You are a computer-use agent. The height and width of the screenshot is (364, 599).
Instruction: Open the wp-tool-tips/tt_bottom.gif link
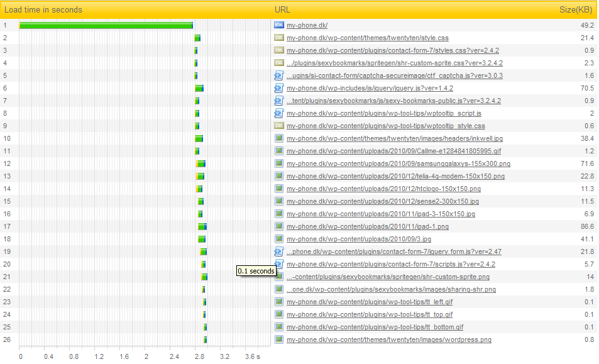[375, 328]
